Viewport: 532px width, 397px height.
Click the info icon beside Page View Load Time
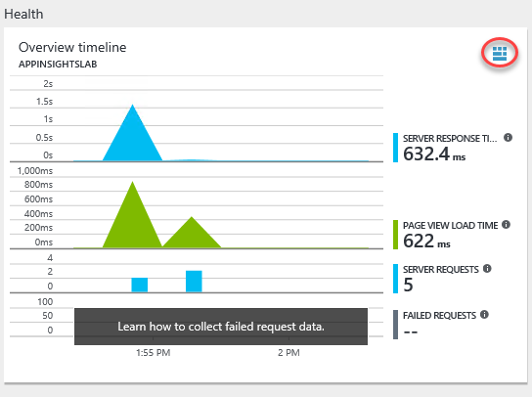506,224
